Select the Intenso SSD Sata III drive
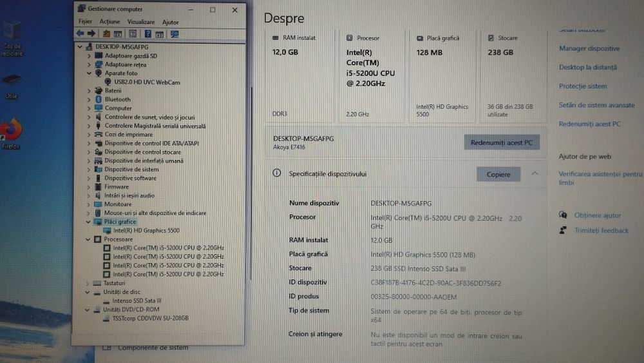Image resolution: width=644 pixels, height=363 pixels. (137, 301)
